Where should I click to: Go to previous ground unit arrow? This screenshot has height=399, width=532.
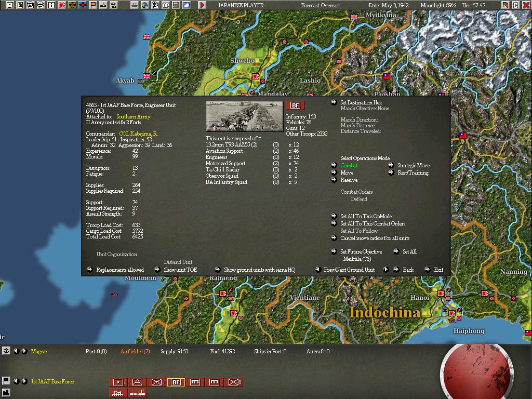tap(318, 270)
